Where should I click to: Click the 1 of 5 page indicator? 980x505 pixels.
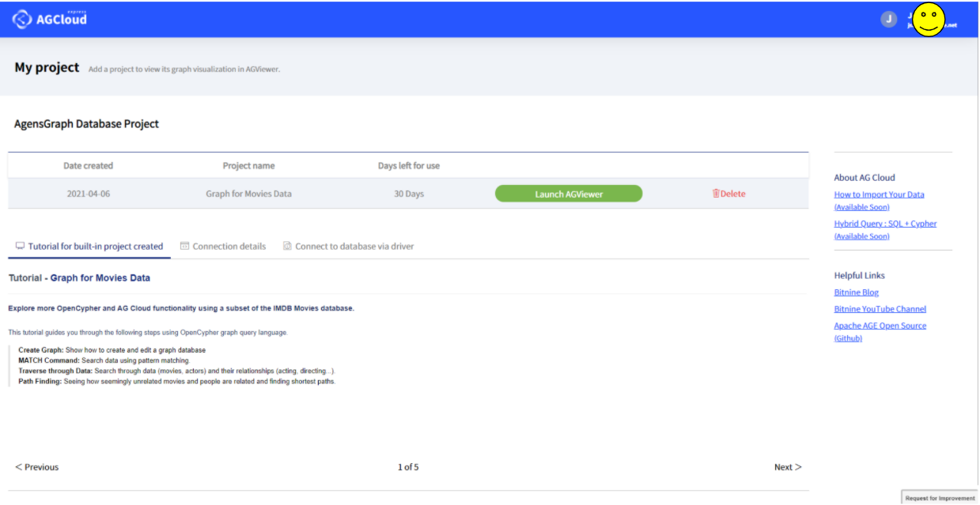pyautogui.click(x=408, y=467)
